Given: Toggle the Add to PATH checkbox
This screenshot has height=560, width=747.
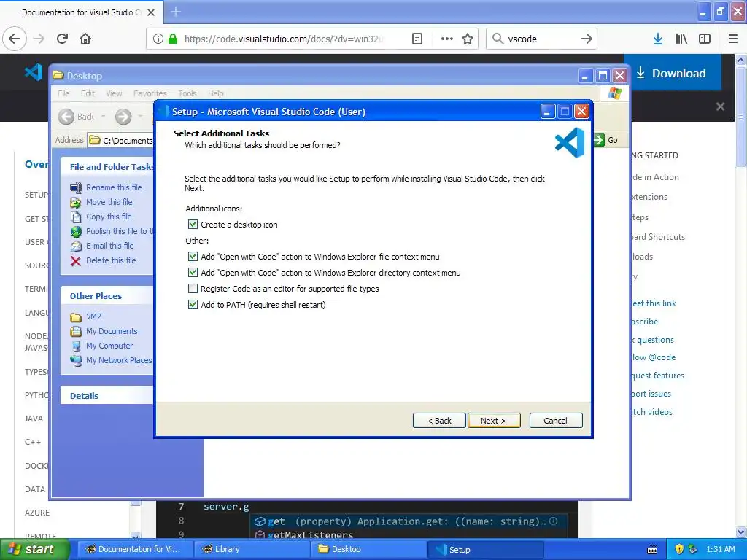Looking at the screenshot, I should coord(193,305).
